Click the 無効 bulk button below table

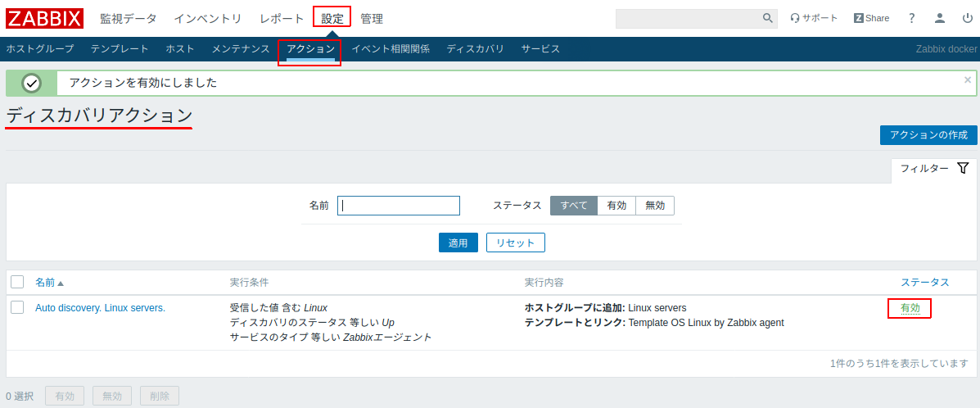click(x=112, y=396)
